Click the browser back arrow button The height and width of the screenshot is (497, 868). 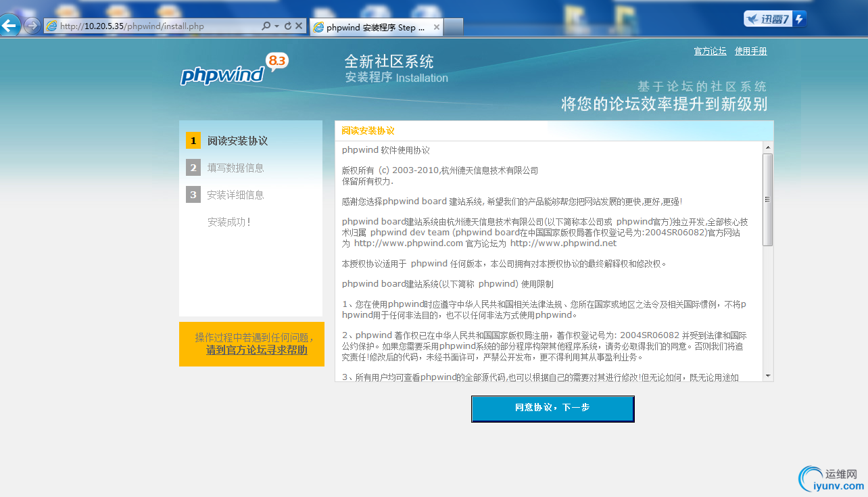click(9, 26)
